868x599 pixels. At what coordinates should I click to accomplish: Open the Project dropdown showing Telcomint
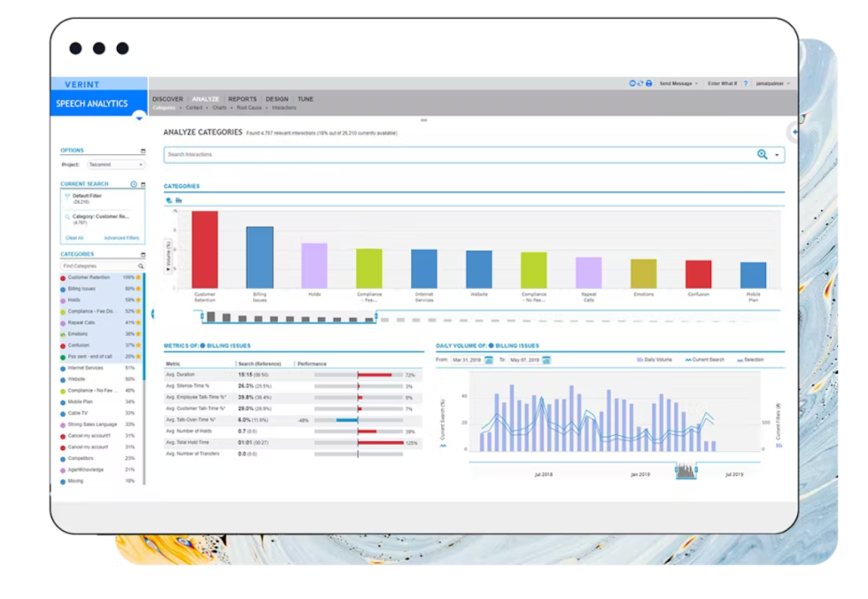(x=116, y=165)
